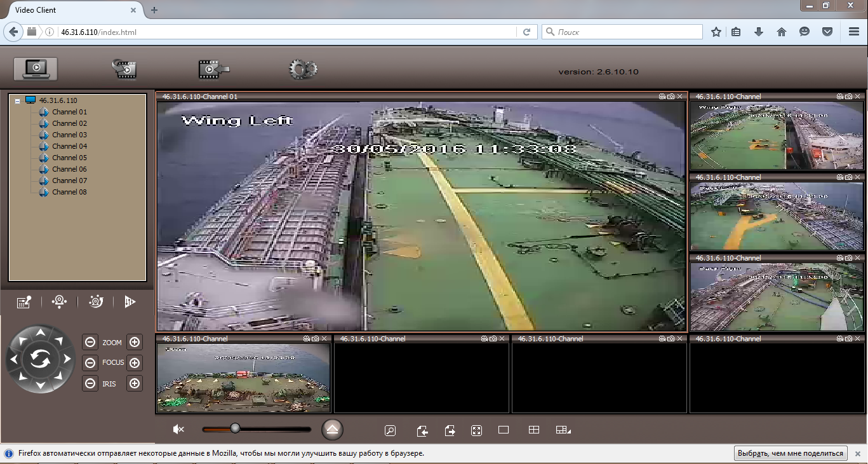Open the multi-window layout dropdown
868x464 pixels.
coord(563,430)
